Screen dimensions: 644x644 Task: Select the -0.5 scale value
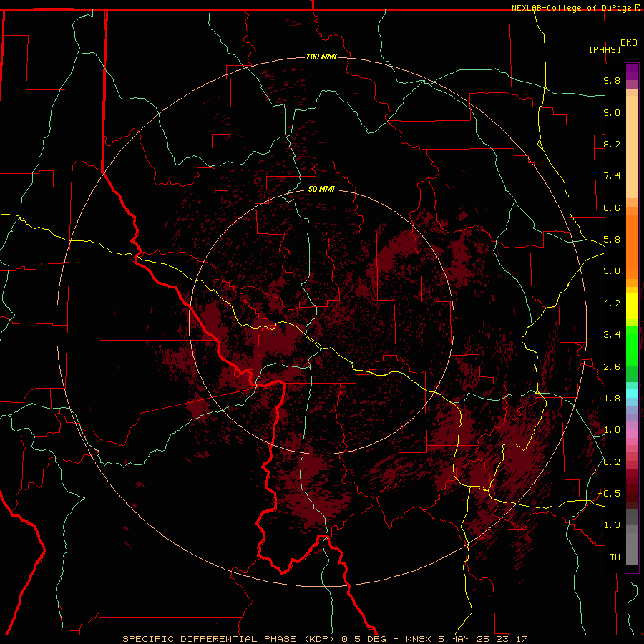[x=609, y=494]
